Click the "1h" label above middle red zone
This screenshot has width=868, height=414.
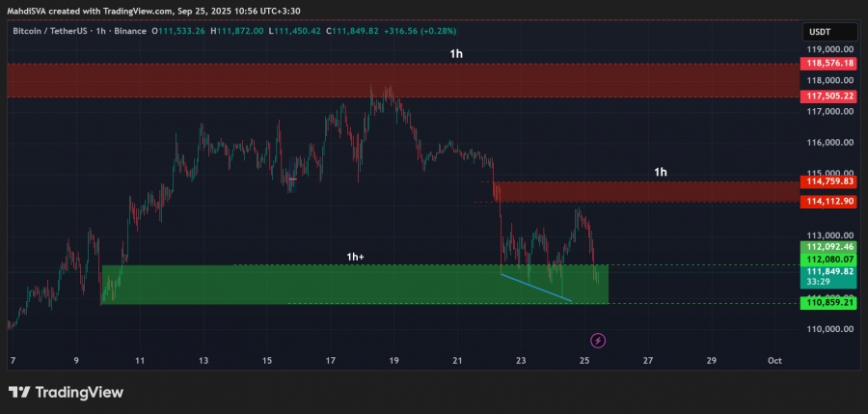click(x=661, y=172)
